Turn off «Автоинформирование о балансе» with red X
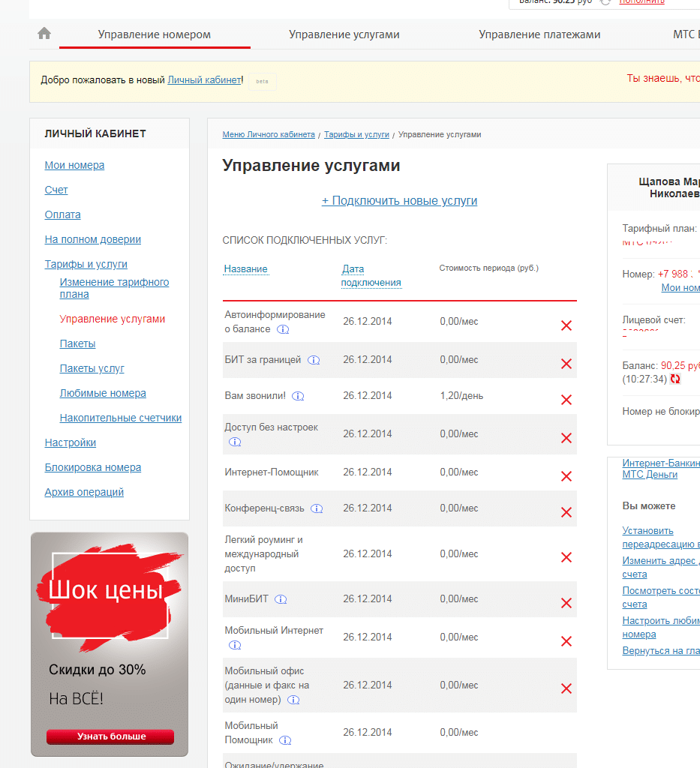The height and width of the screenshot is (768, 700). coord(566,325)
